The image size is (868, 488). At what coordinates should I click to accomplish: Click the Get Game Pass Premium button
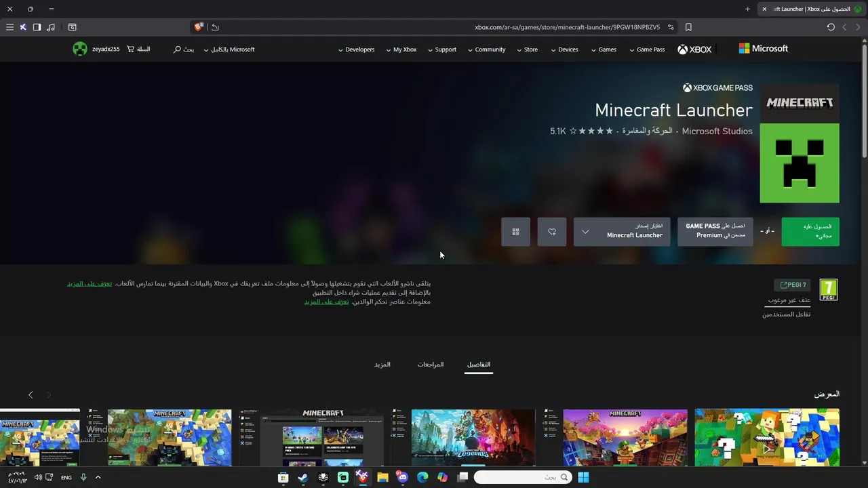pos(715,232)
